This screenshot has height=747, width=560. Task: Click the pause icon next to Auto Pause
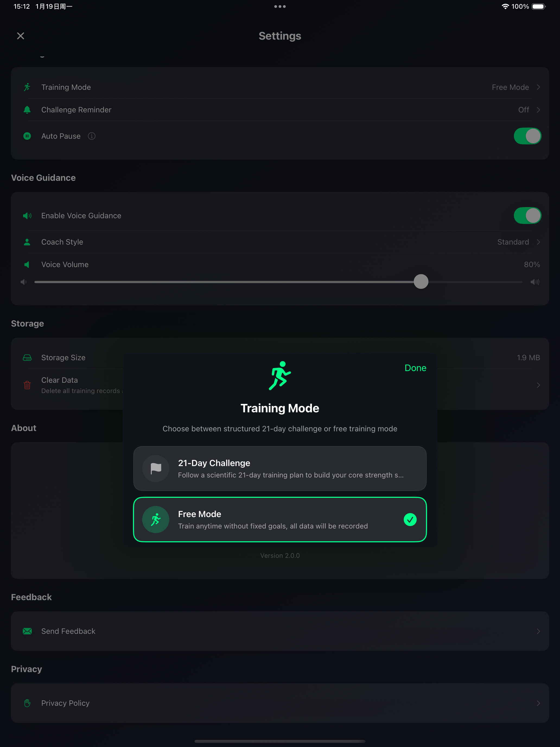[x=27, y=136]
